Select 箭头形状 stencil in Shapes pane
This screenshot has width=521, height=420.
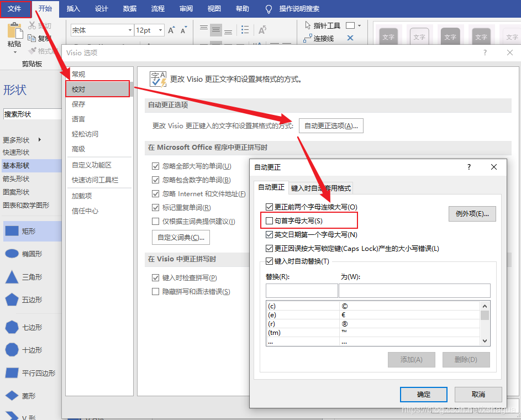[x=16, y=179]
